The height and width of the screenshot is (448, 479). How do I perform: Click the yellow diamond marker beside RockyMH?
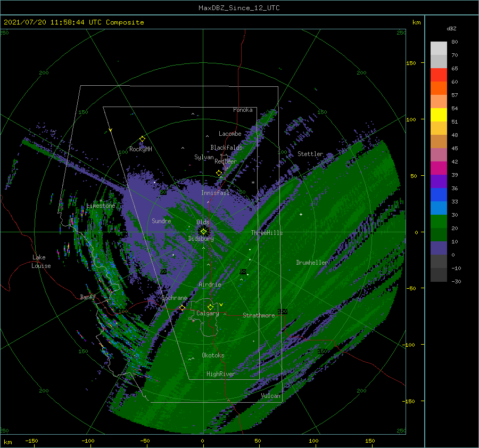click(x=142, y=139)
